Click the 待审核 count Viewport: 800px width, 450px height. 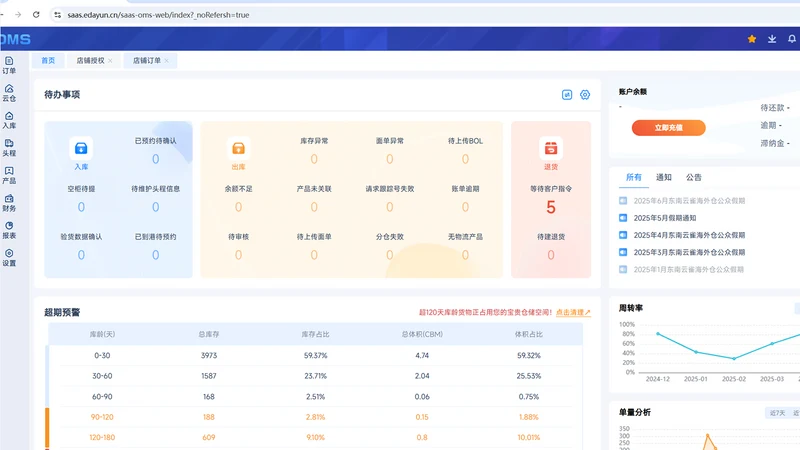(x=238, y=255)
